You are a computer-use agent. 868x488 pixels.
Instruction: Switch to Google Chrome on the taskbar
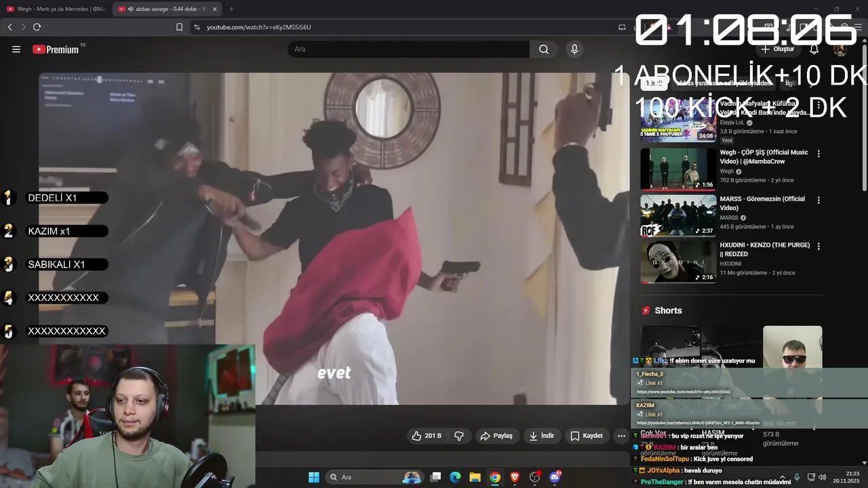[x=495, y=477]
